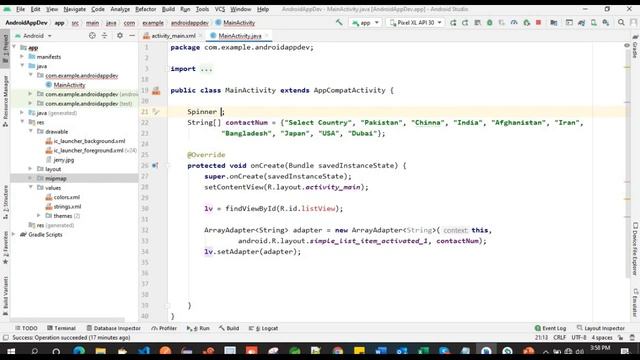This screenshot has width=640, height=360.
Task: Toggle the Favorites tool window
Action: tap(5, 248)
